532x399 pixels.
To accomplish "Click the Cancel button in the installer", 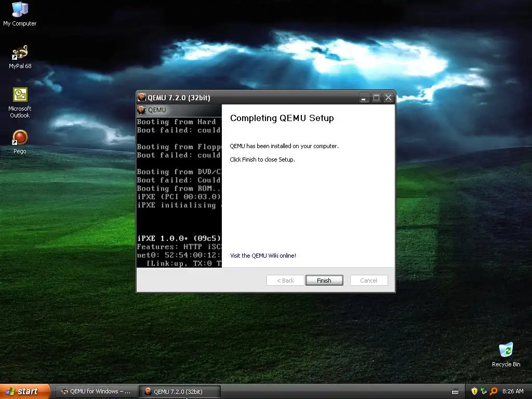I will click(368, 280).
